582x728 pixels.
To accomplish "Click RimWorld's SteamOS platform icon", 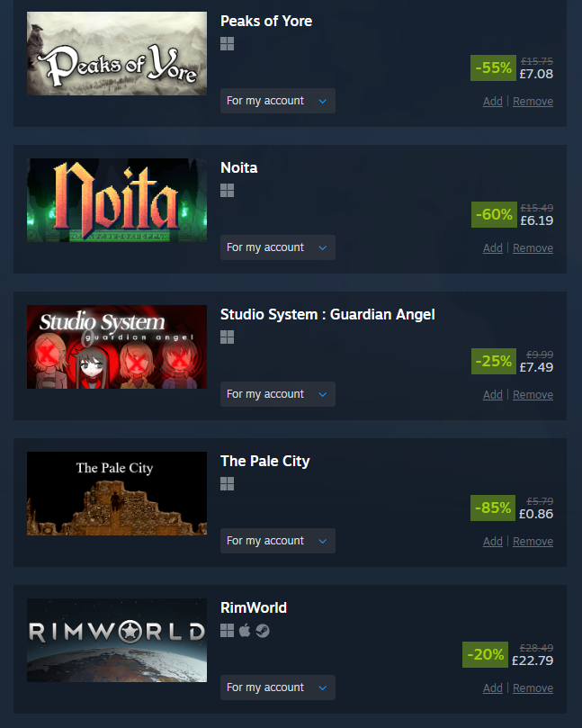I will tap(263, 631).
